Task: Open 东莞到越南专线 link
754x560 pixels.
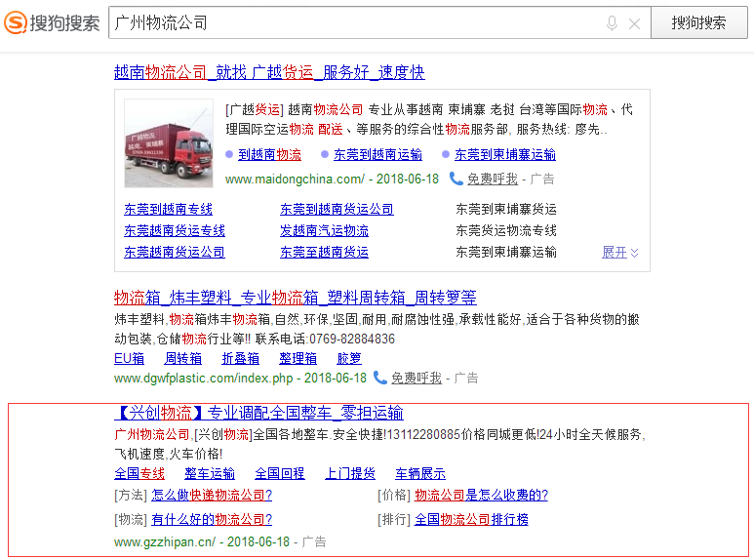Action: pyautogui.click(x=169, y=210)
